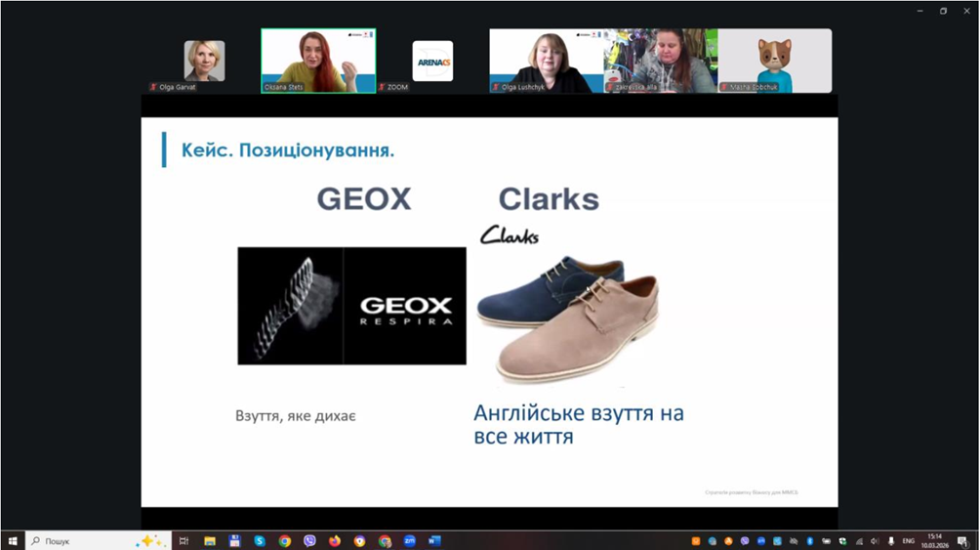Click the microphone tray icon
This screenshot has height=550, width=980.
click(x=891, y=541)
